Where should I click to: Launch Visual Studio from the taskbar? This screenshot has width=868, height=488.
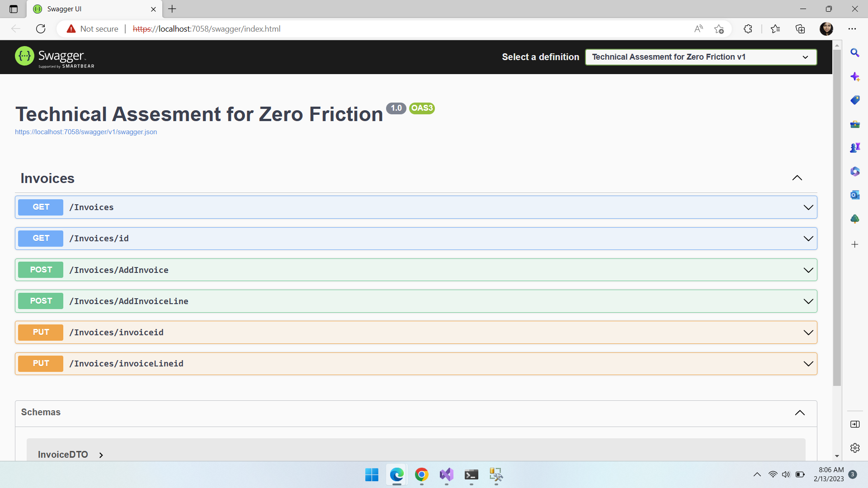tap(446, 475)
